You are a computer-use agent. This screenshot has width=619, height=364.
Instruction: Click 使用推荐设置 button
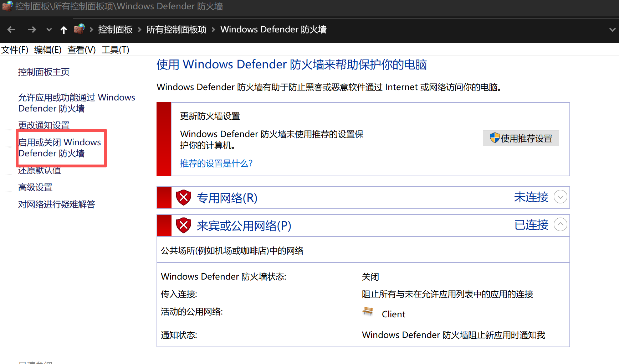(x=521, y=138)
